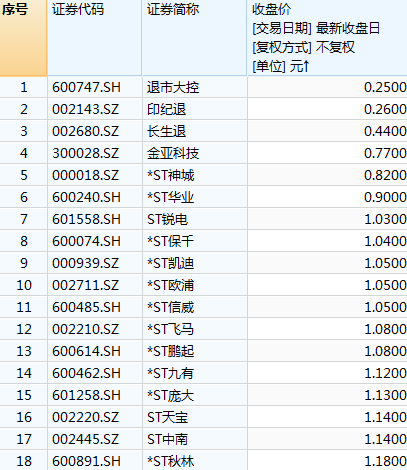Select cell 000018.SZ
Screen dimensions: 407x470
[85, 175]
